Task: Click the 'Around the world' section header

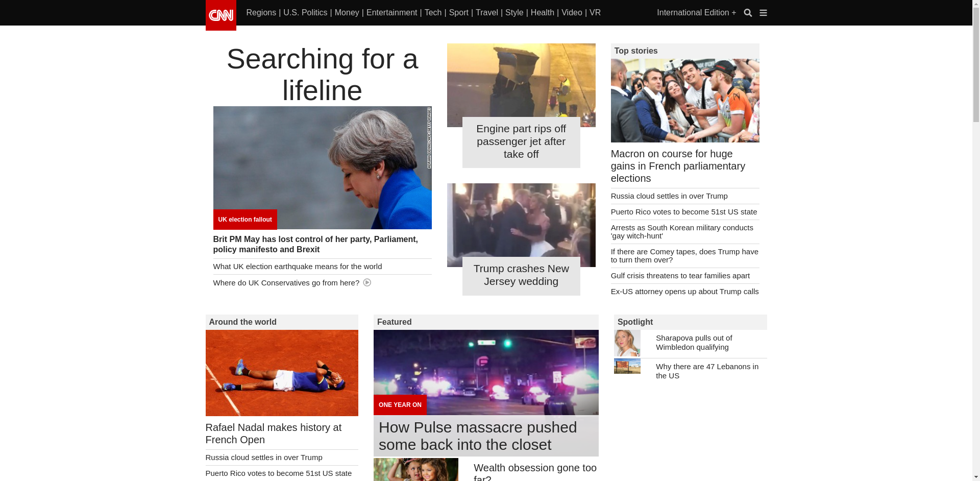Action: 282,322
